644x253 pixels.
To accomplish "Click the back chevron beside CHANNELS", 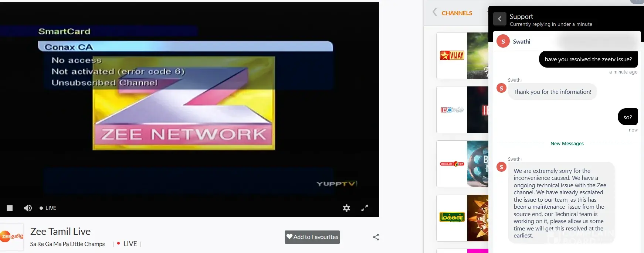I will (x=435, y=13).
